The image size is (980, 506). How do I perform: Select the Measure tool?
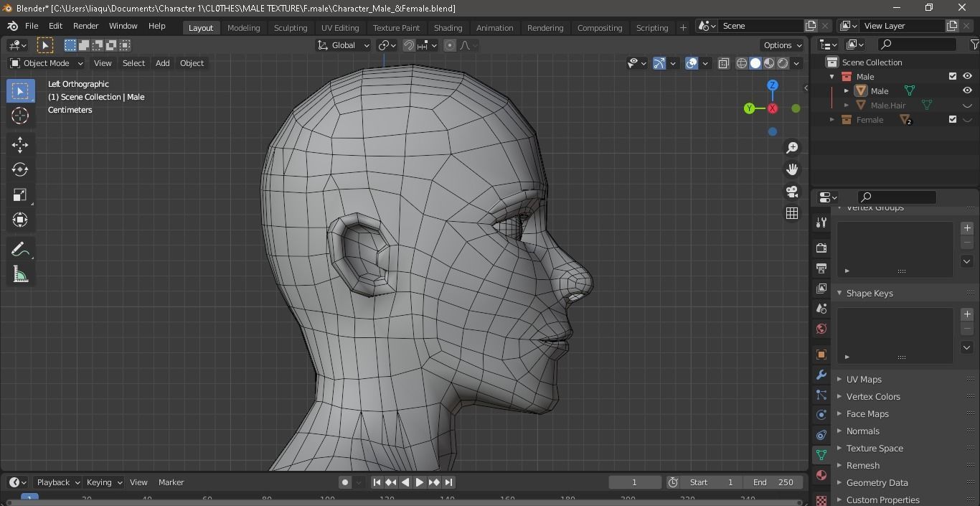20,275
